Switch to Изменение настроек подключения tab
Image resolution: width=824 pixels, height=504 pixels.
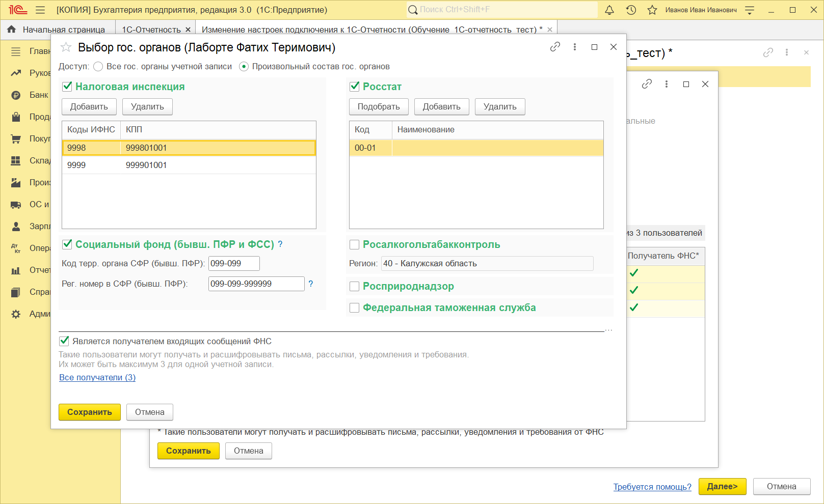coord(372,30)
